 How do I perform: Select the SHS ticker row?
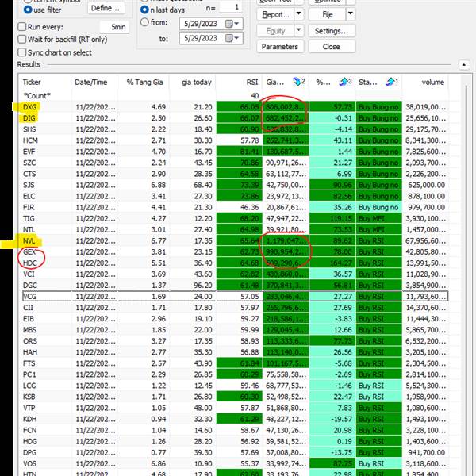[x=234, y=129]
